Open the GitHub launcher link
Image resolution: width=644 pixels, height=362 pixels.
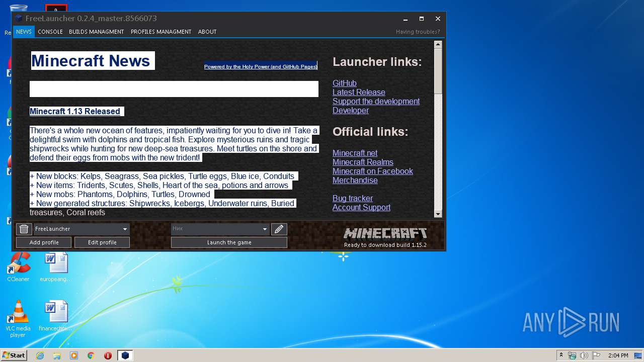(345, 83)
